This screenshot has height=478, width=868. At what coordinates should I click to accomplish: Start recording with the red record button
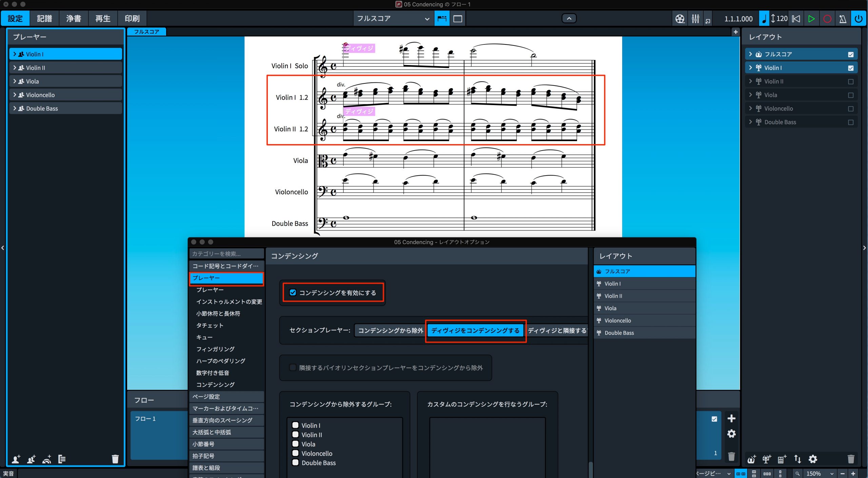[827, 19]
